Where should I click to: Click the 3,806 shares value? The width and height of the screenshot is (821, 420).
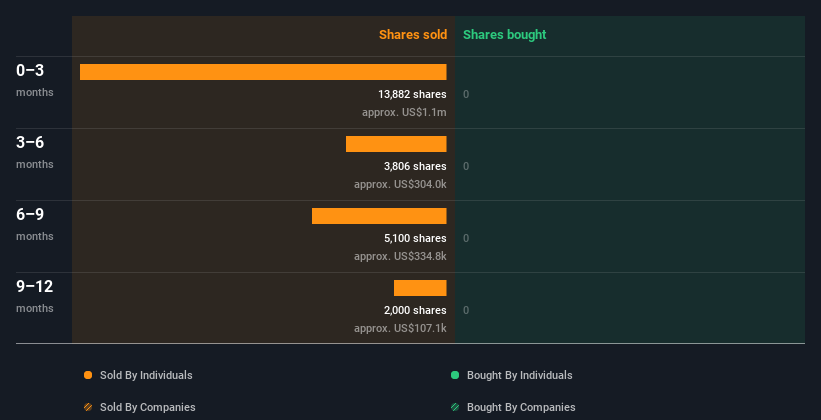[x=415, y=166]
